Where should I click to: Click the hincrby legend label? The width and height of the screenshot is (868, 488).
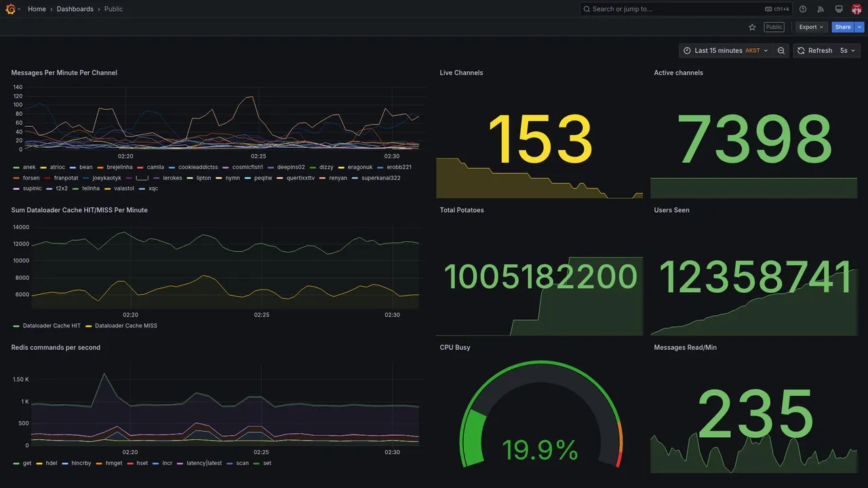(x=81, y=463)
